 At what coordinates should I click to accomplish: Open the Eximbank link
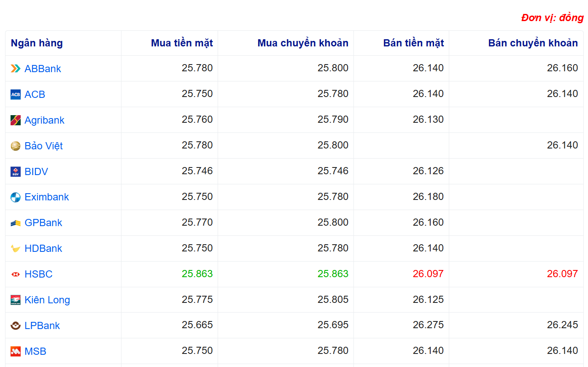point(46,197)
